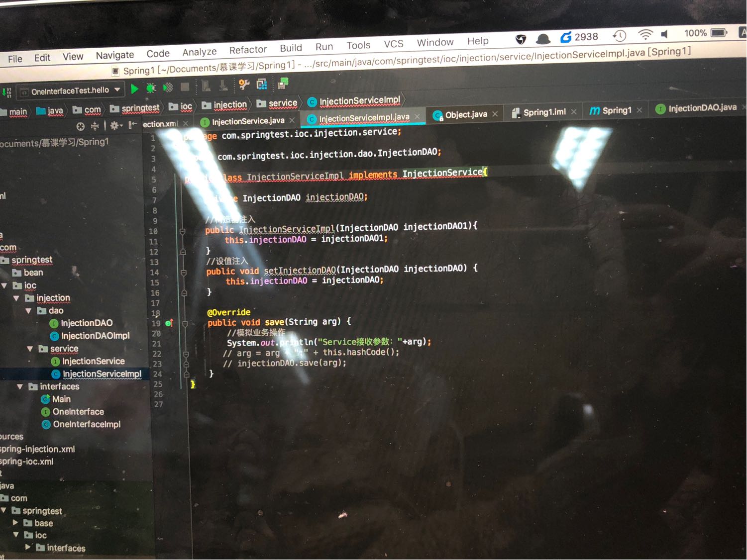Click the SDK/project settings grid icon

tap(262, 84)
